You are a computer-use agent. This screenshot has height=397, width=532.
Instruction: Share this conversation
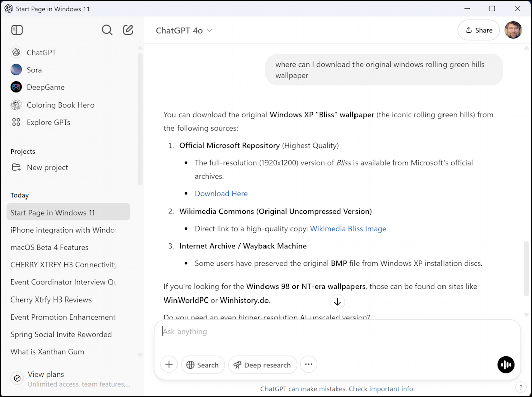478,30
